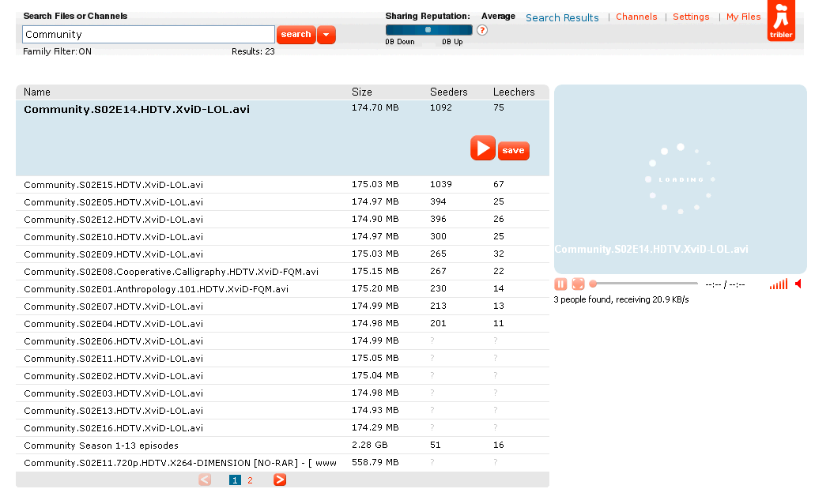
Task: Click the 2.28 GB size cell
Action: 369,445
